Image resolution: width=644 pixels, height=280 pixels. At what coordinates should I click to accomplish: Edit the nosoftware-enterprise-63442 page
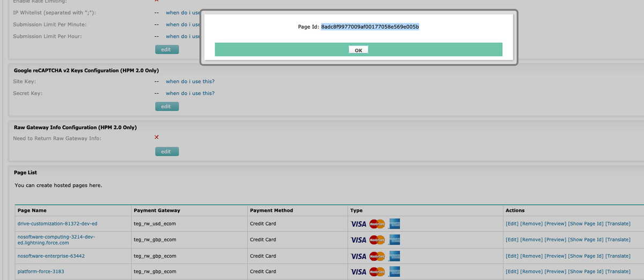(512, 256)
